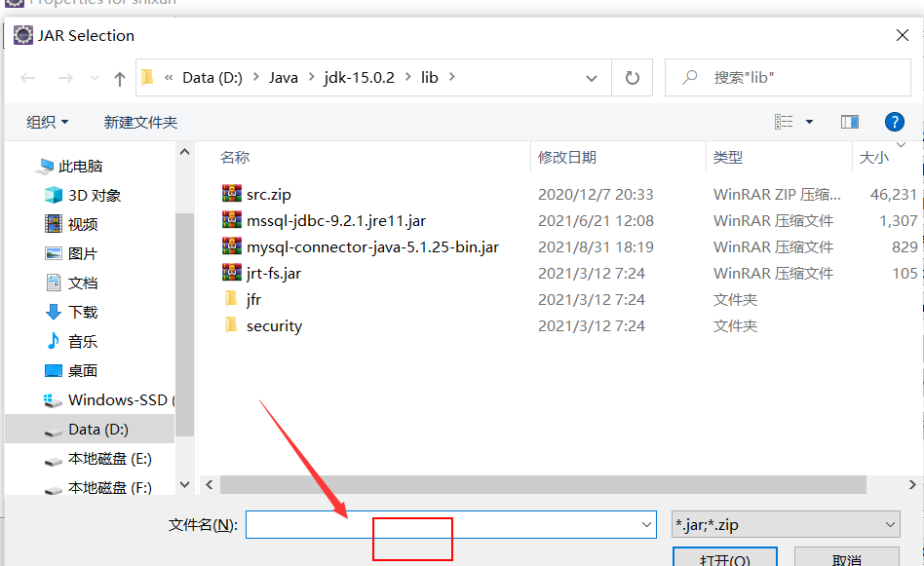The height and width of the screenshot is (566, 924).
Task: Go up one folder level arrow
Action: tap(120, 78)
